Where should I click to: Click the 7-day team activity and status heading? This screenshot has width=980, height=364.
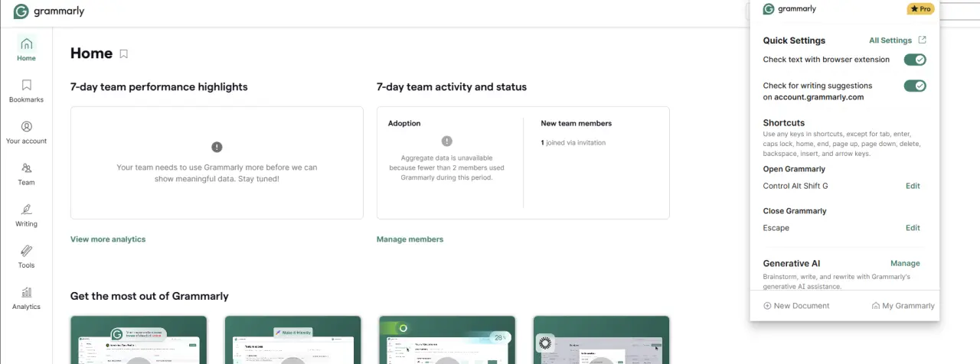(x=452, y=87)
